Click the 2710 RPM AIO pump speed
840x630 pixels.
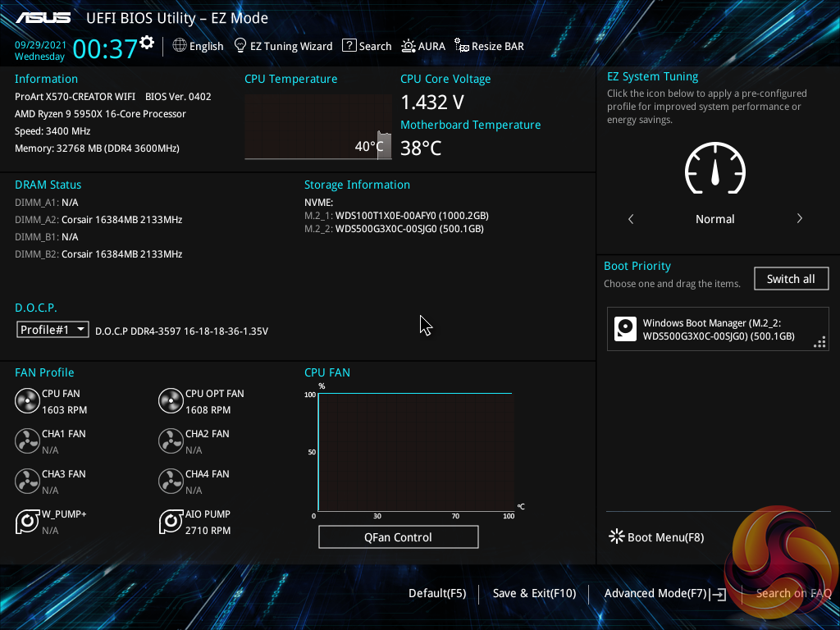point(208,531)
